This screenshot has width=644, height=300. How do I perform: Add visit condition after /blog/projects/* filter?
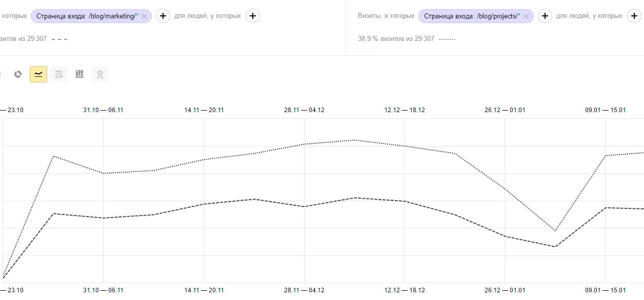click(x=545, y=16)
